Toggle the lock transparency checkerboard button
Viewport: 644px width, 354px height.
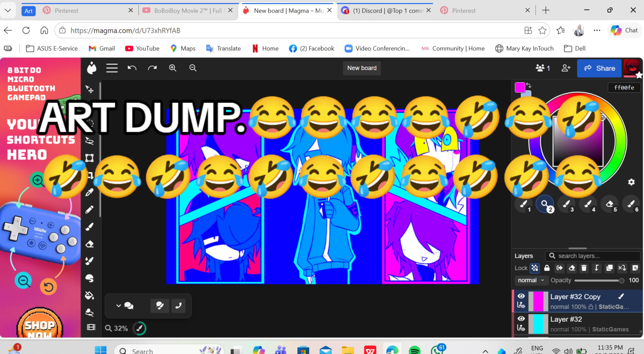(x=535, y=268)
